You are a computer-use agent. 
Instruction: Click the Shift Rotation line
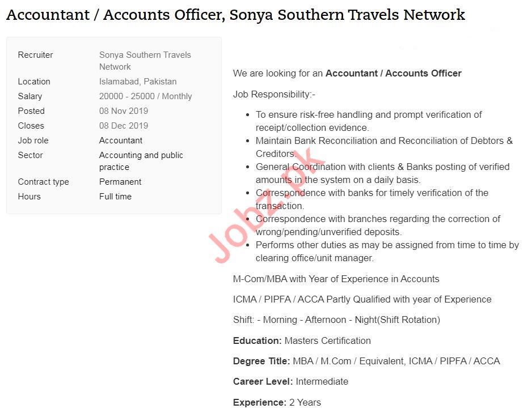(336, 320)
